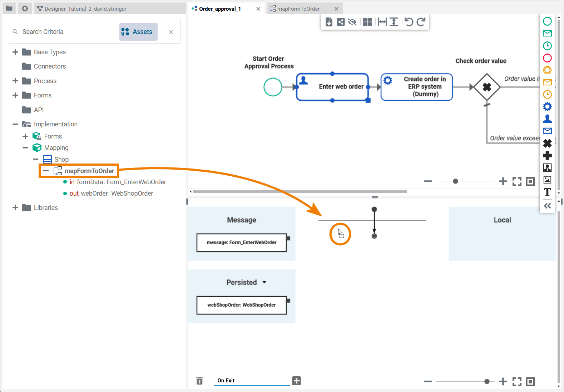Select the green Start Event element in the palette
Screen dimensions: 564x392
tap(547, 21)
